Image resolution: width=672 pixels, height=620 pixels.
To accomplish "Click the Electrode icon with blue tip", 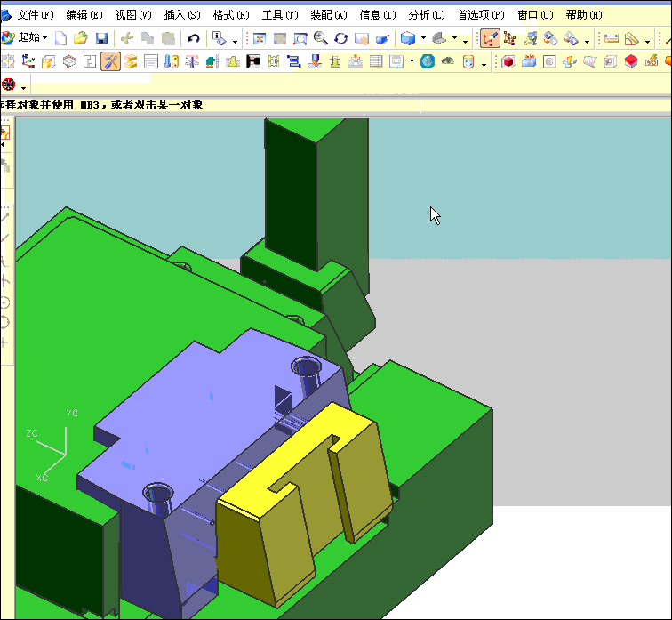I will coord(315,61).
